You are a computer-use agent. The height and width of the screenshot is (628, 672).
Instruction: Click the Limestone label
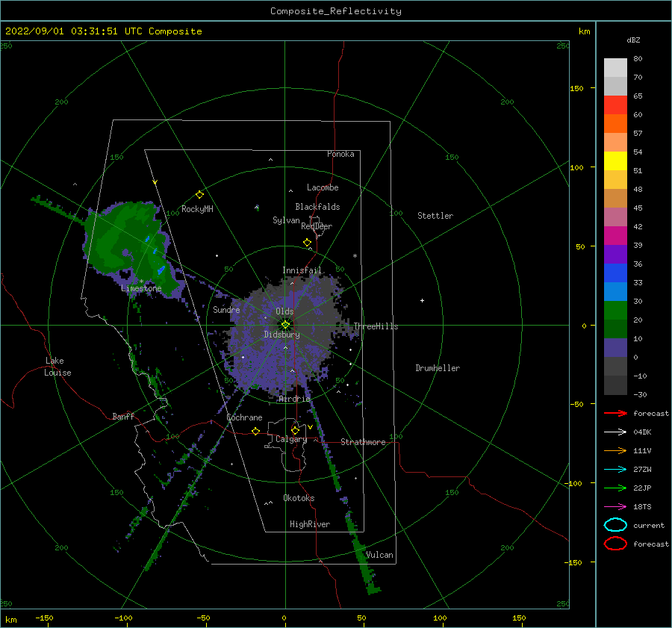(x=141, y=288)
